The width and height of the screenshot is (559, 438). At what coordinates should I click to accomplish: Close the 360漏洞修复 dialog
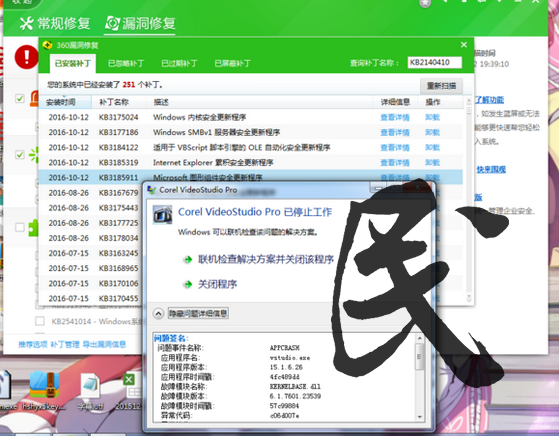pyautogui.click(x=463, y=45)
